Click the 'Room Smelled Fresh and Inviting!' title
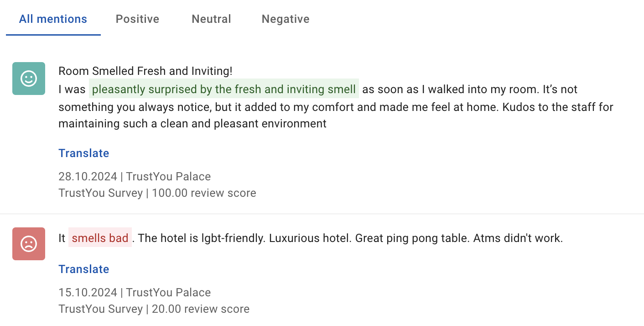Image resolution: width=644 pixels, height=326 pixels. [x=145, y=71]
